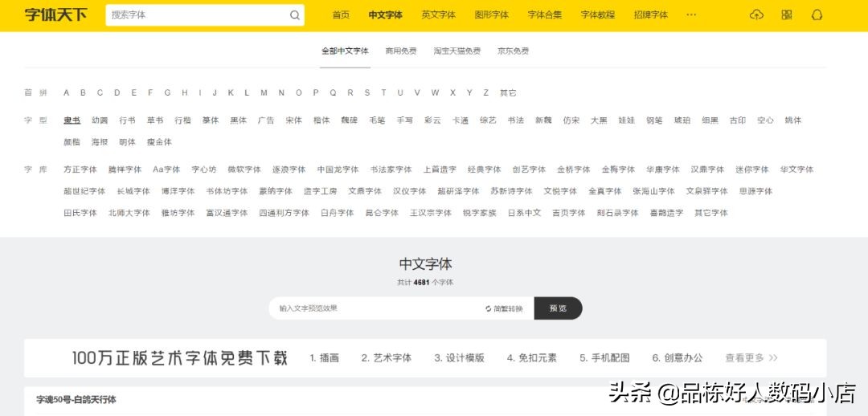Choose the 方正字体 foundry
Image resolution: width=868 pixels, height=416 pixels.
pyautogui.click(x=80, y=169)
